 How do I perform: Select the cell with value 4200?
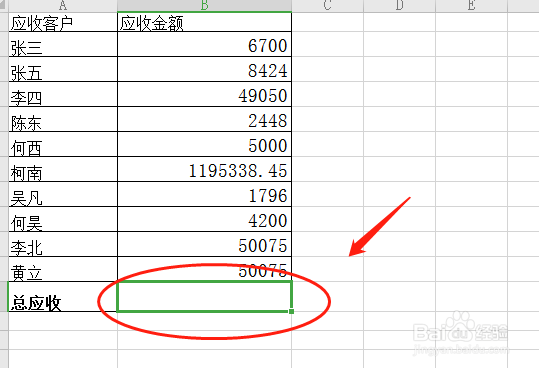click(205, 219)
